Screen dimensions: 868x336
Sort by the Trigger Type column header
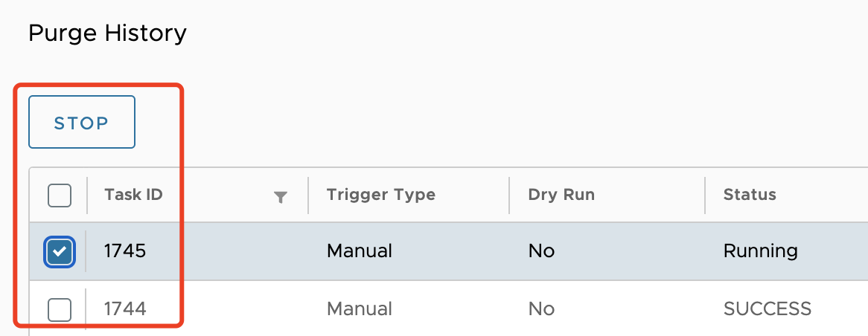[381, 195]
